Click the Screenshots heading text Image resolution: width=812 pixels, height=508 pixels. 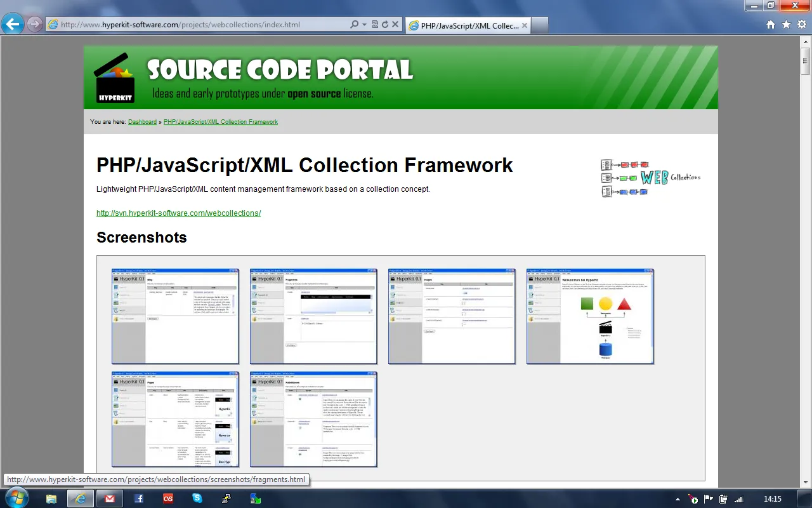click(x=141, y=237)
